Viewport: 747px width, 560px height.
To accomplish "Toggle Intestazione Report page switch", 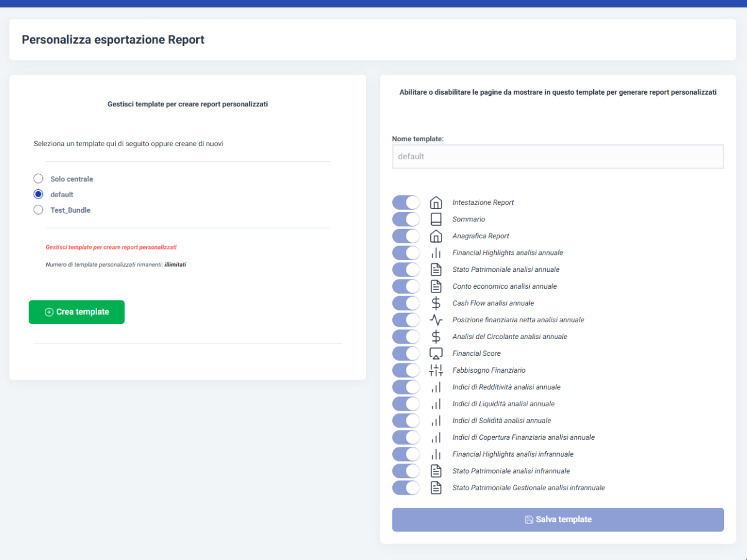I will click(406, 202).
